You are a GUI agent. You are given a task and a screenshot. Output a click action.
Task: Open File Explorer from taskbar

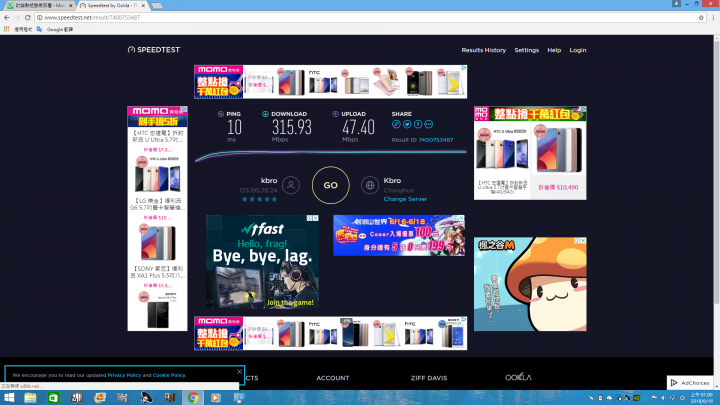(x=30, y=398)
